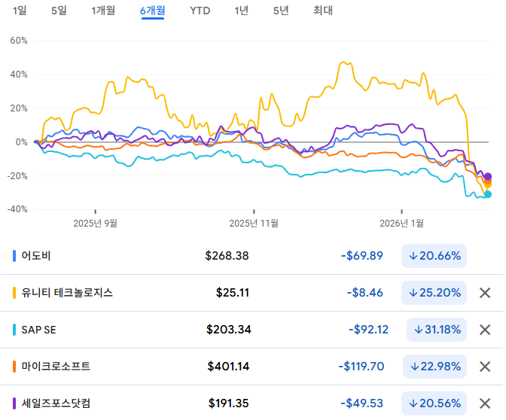Click the -$49.53 change value
This screenshot has width=506, height=420.
[x=362, y=403]
